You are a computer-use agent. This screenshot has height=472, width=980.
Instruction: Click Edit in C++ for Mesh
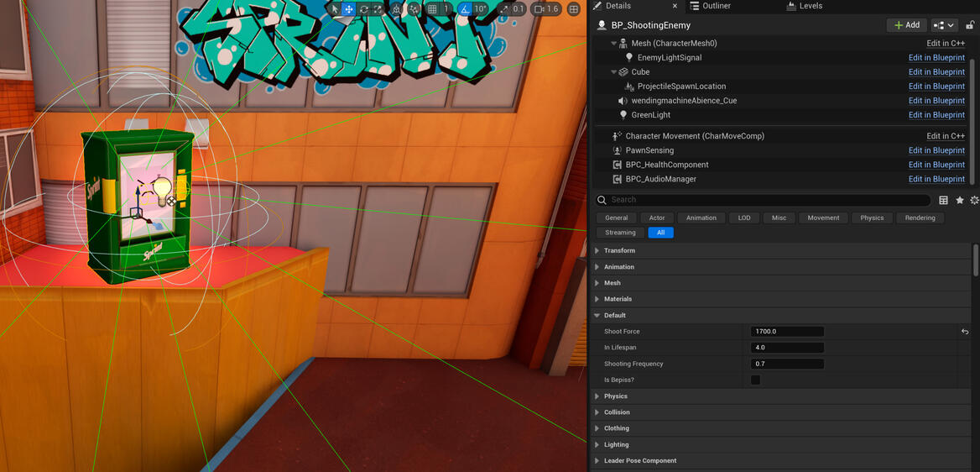[x=946, y=43]
